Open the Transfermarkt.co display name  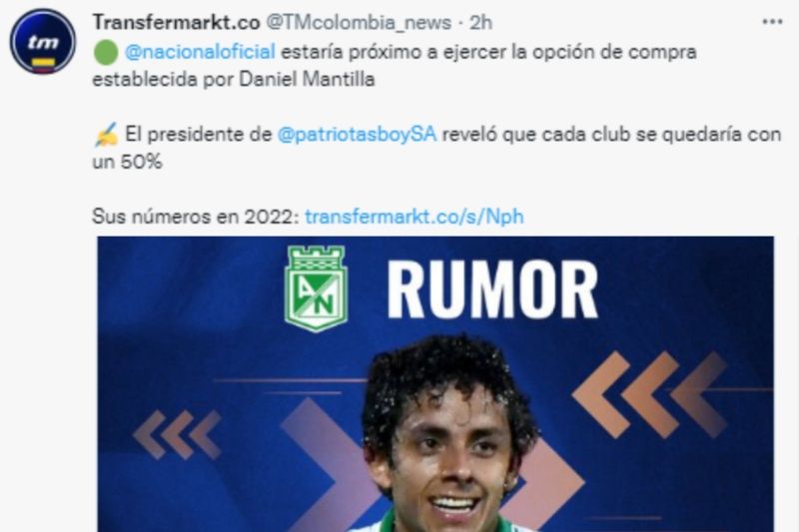pyautogui.click(x=177, y=22)
